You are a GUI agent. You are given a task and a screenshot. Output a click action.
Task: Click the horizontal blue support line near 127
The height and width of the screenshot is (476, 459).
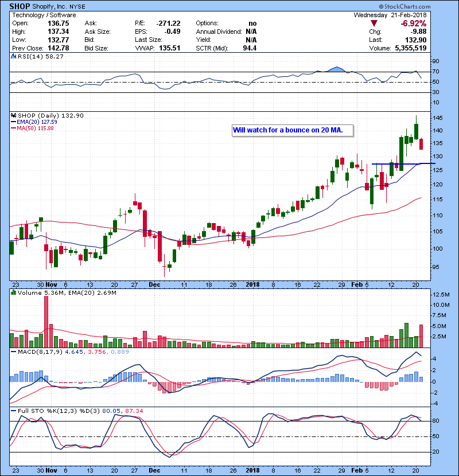pyautogui.click(x=403, y=164)
